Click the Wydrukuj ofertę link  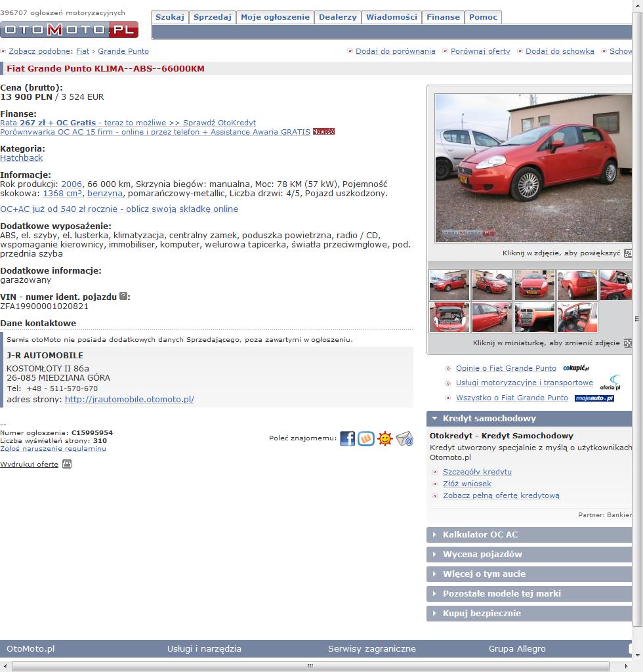29,464
